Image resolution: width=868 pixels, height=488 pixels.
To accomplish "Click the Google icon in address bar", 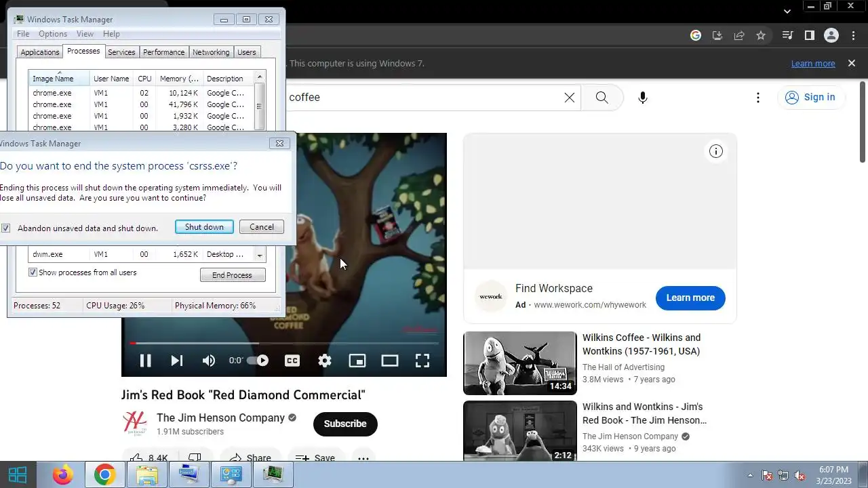I will (696, 35).
